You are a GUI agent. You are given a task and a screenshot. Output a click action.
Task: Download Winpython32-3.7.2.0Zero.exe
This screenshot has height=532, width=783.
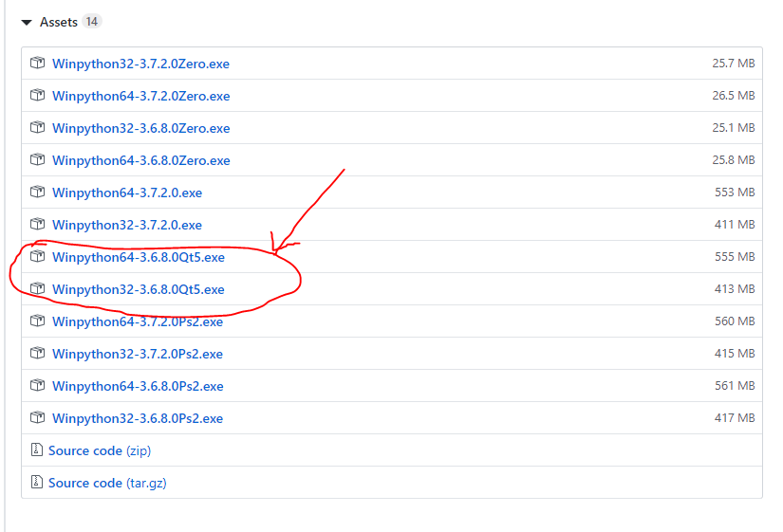pyautogui.click(x=140, y=64)
